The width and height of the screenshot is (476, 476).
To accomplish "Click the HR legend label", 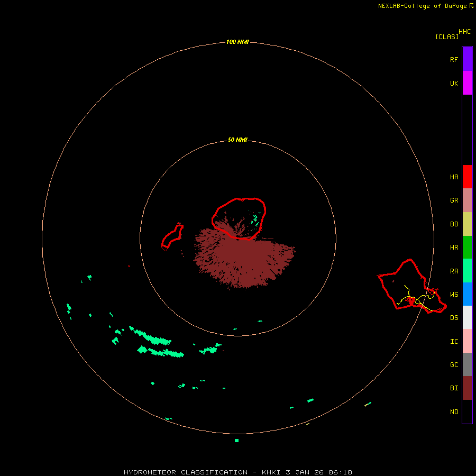I will pyautogui.click(x=454, y=248).
